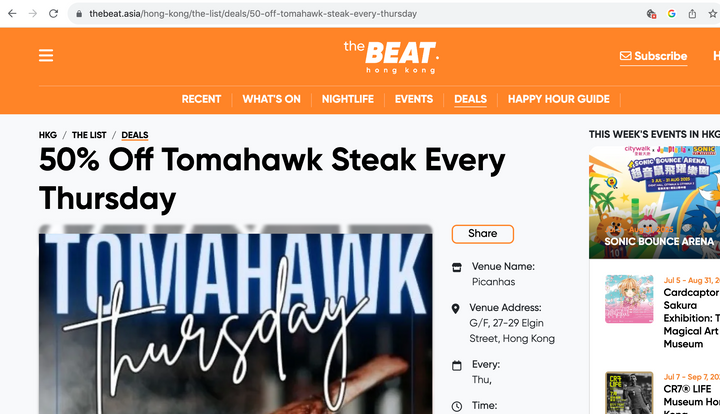Click the browser back arrow

[x=12, y=13]
